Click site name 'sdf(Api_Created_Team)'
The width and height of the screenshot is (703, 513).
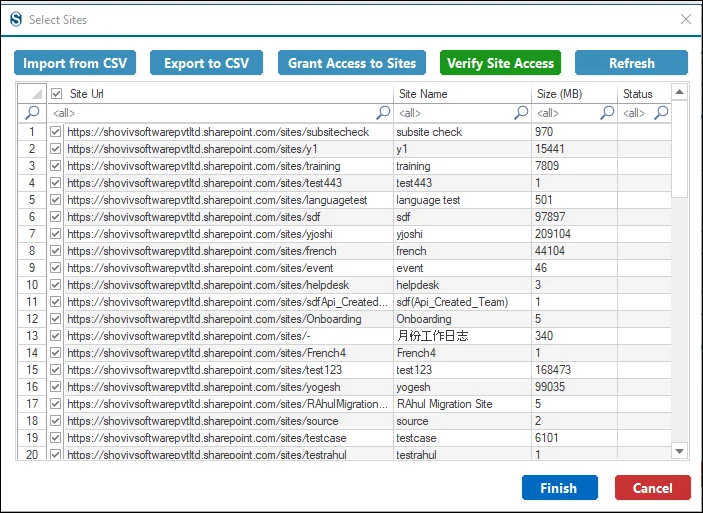(452, 302)
